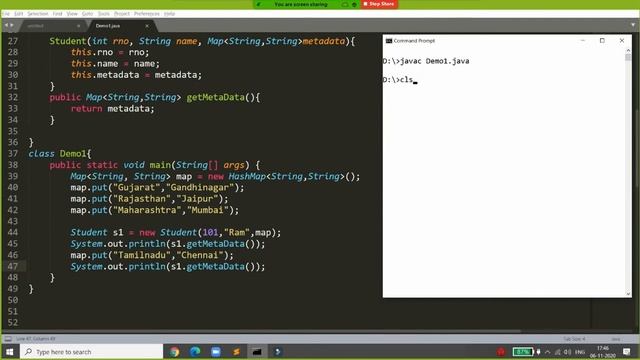Open the Tab Size selector
This screenshot has width=640, height=360.
tap(574, 339)
